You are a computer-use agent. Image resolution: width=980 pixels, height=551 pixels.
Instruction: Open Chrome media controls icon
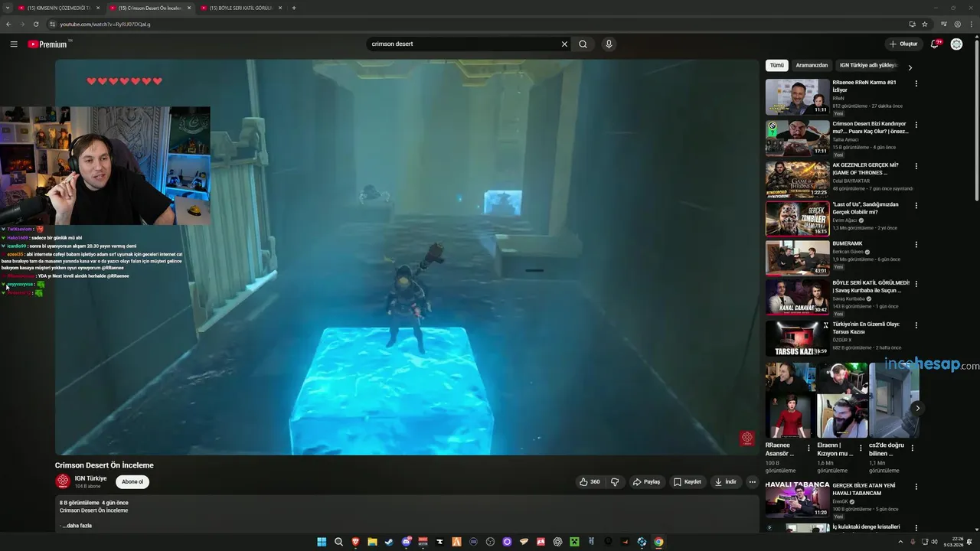tap(944, 24)
